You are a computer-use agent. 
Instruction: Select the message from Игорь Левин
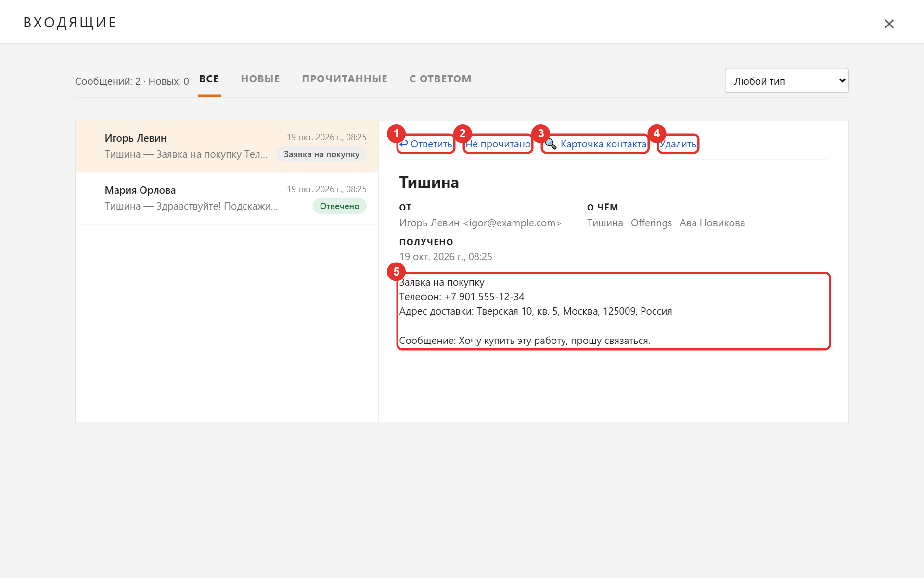227,146
